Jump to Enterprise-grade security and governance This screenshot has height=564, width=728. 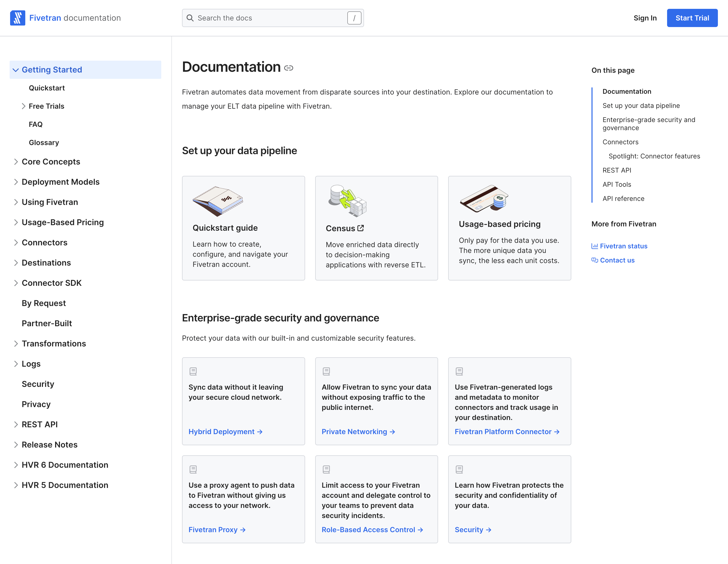pos(649,124)
